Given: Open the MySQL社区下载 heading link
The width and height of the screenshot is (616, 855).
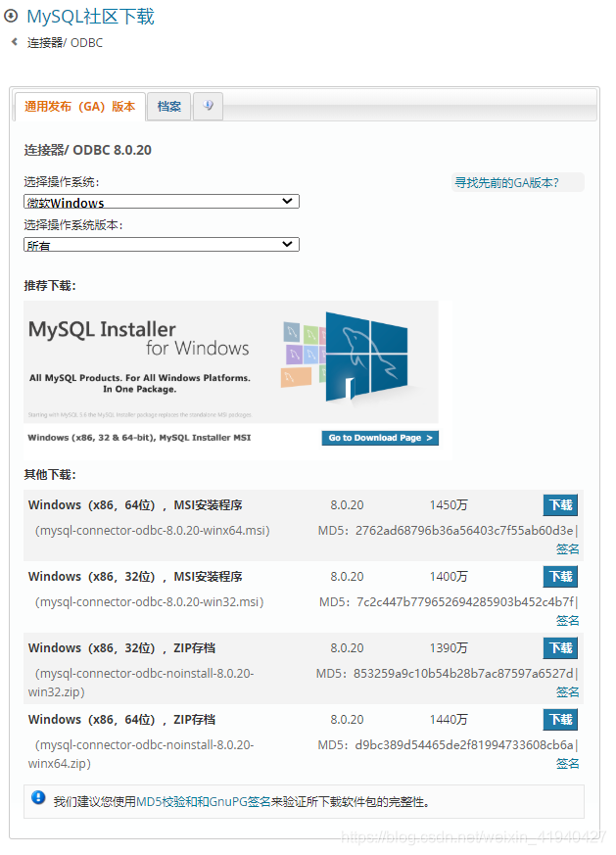Looking at the screenshot, I should [x=90, y=17].
